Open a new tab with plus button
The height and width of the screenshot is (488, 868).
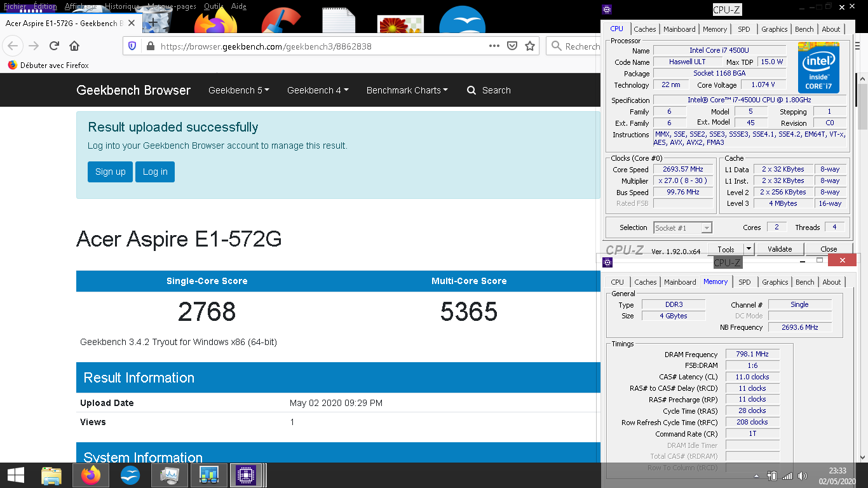[x=153, y=23]
